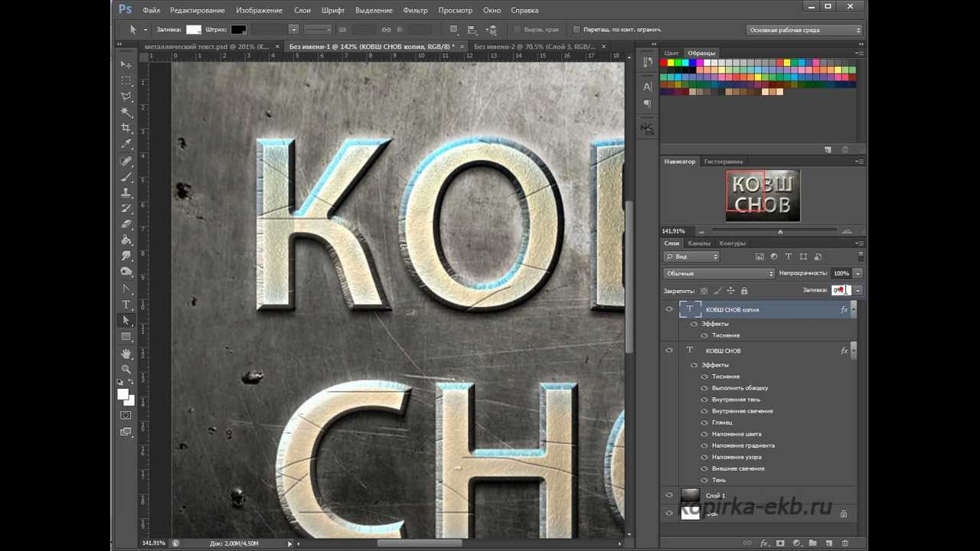Click Add layer style fx button
The height and width of the screenshot is (551, 980).
pos(764,543)
